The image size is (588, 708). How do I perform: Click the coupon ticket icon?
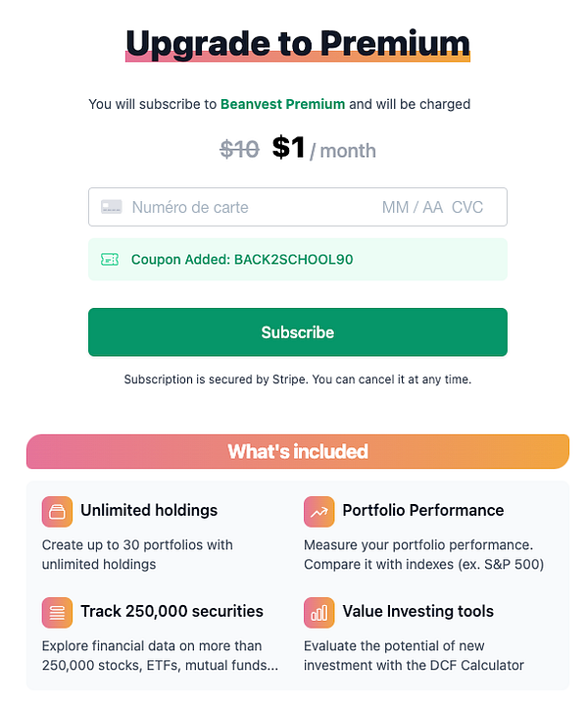coord(110,260)
